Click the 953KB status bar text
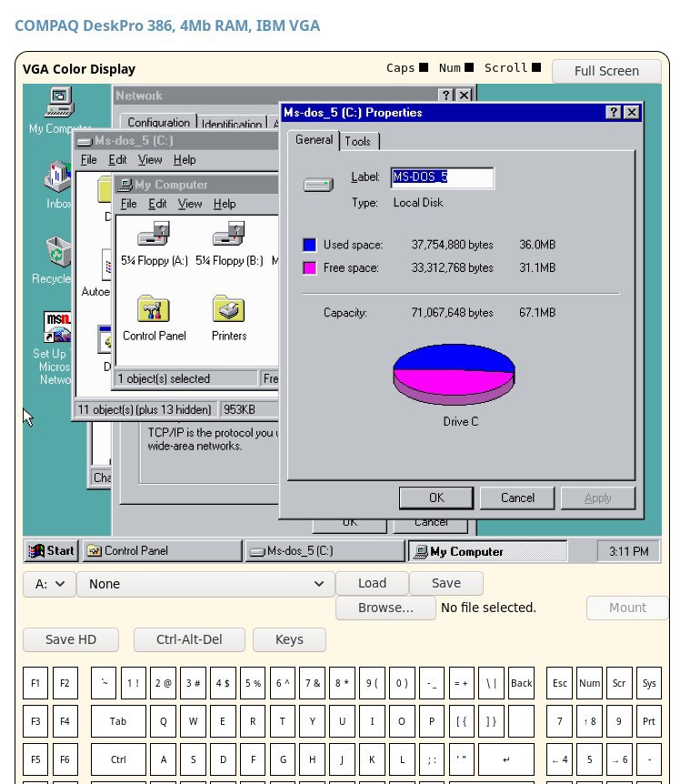Image resolution: width=680 pixels, height=784 pixels. (239, 409)
